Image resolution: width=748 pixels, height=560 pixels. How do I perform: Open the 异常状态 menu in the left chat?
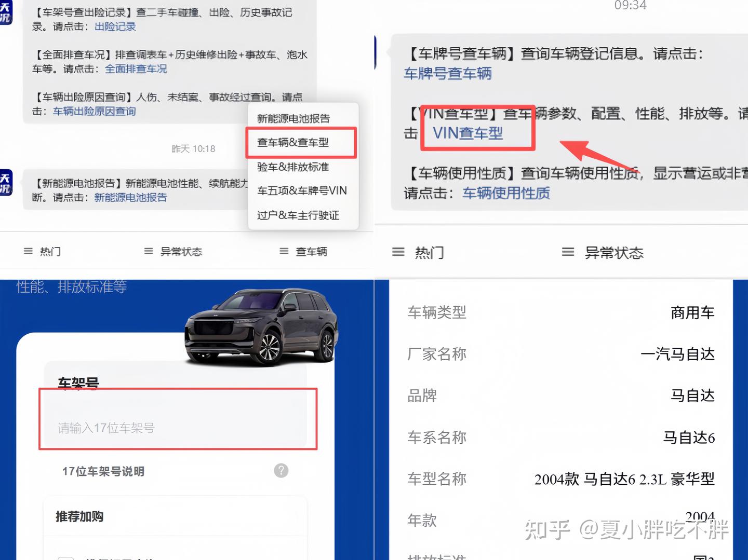(173, 251)
